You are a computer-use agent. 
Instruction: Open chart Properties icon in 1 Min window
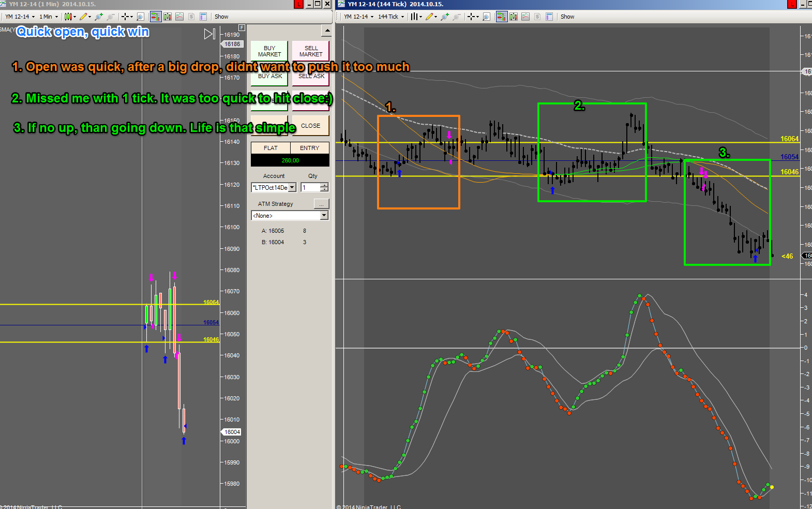[203, 17]
